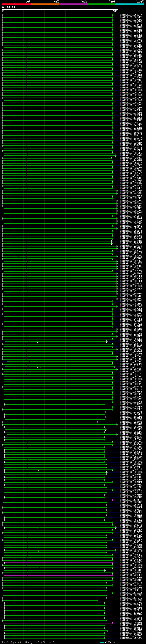Click the green arrowhead on Q15WV5 row

click(x=98, y=422)
